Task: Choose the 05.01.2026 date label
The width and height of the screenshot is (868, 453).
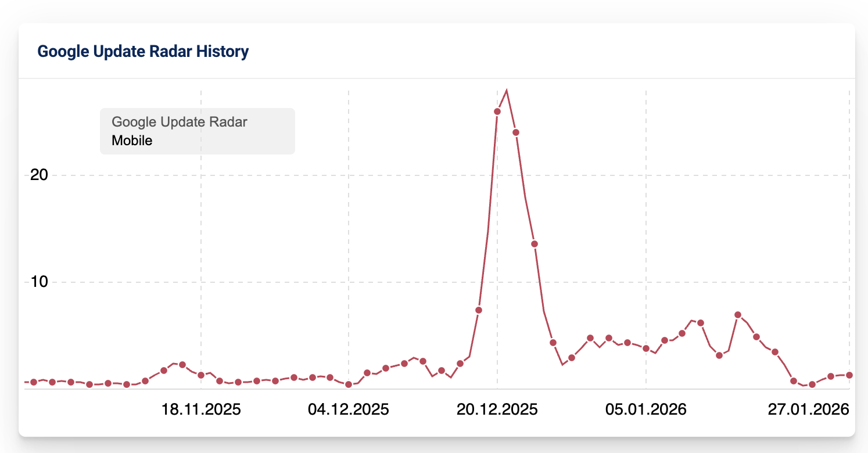Action: [x=646, y=409]
